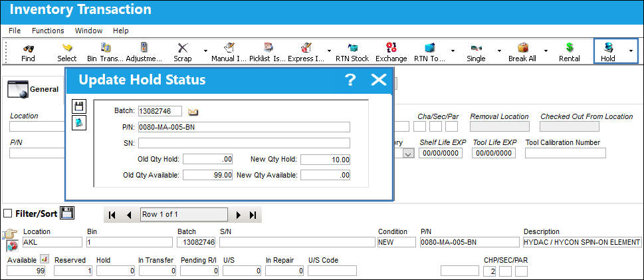Screen dimensions: 644x280
Task: Click the Row 1 of 1 box
Action: (183, 215)
